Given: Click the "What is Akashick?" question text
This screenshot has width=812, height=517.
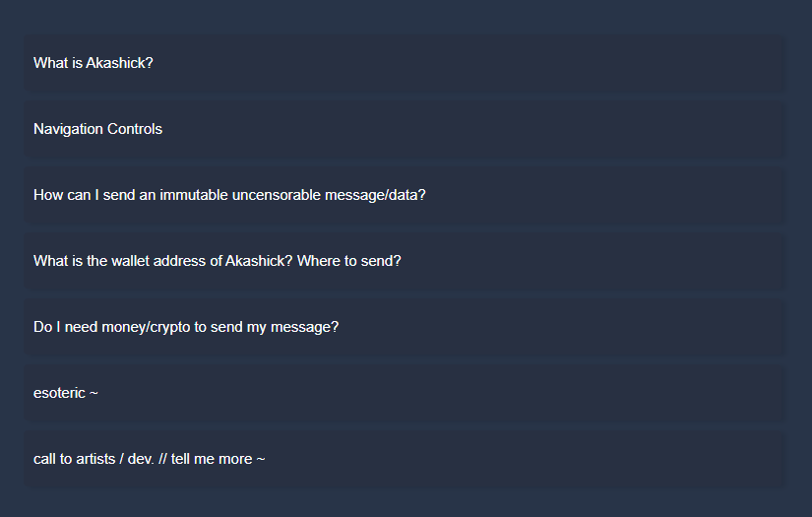Looking at the screenshot, I should 94,63.
